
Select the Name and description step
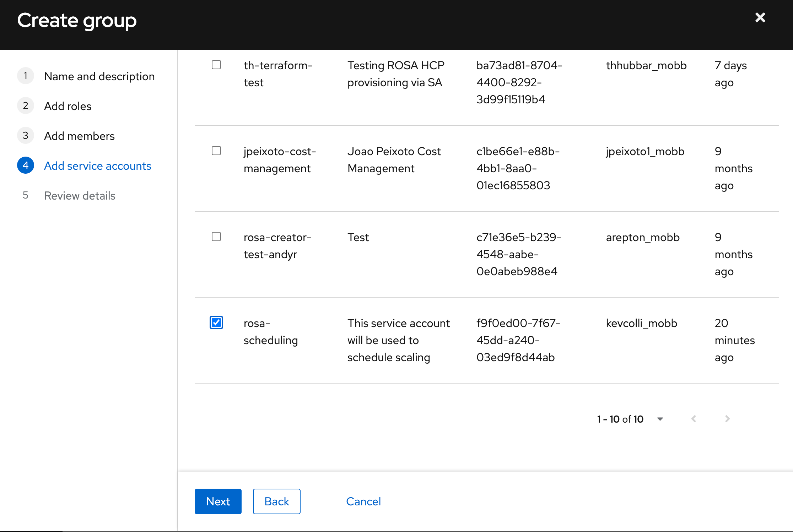pos(99,76)
